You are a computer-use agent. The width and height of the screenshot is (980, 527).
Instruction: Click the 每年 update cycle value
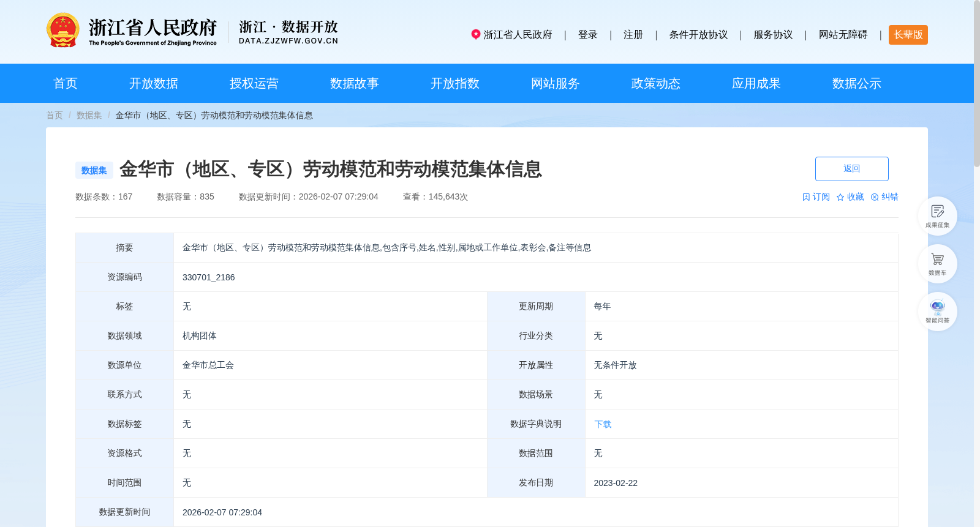point(602,307)
